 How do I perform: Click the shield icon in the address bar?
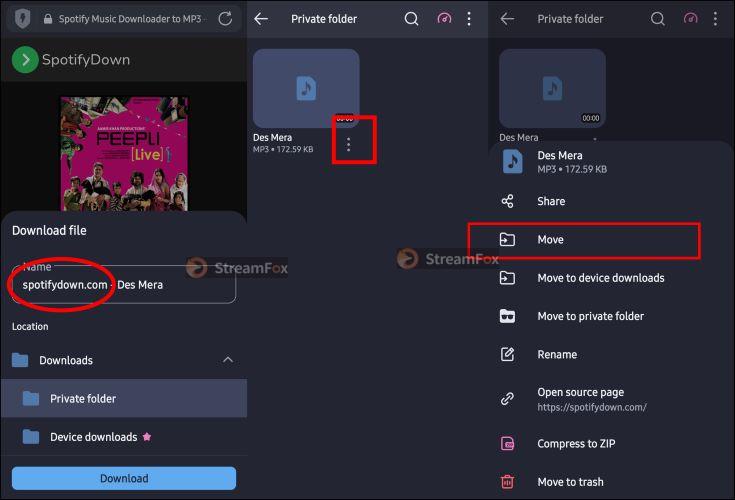click(x=22, y=19)
